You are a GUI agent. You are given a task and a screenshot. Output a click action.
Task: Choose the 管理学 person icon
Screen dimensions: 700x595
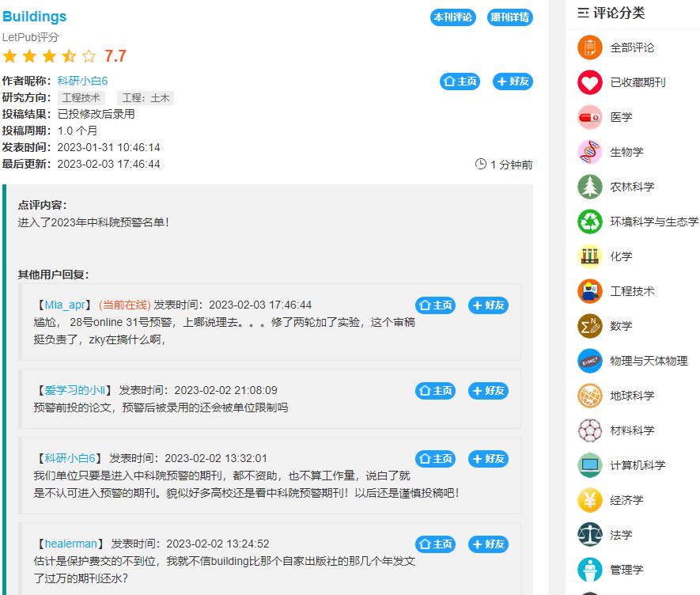[590, 570]
